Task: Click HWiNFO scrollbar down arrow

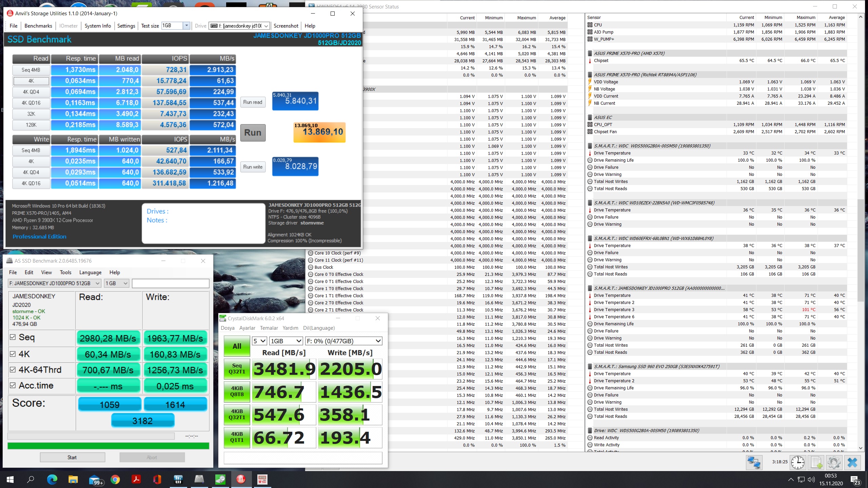Action: 861,448
